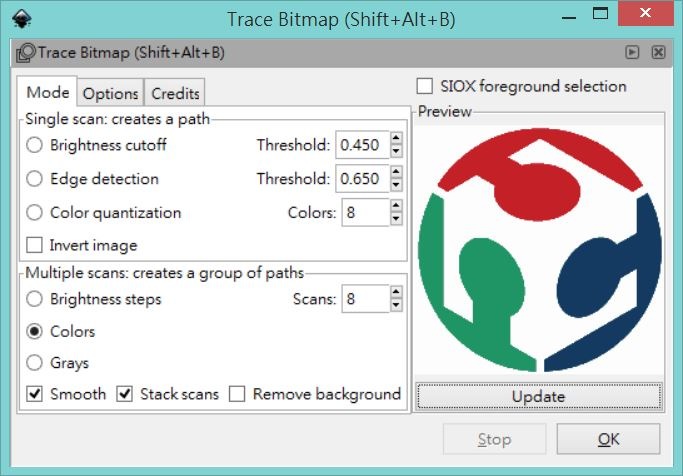
Task: Enable the Remove background checkbox
Action: click(x=237, y=394)
